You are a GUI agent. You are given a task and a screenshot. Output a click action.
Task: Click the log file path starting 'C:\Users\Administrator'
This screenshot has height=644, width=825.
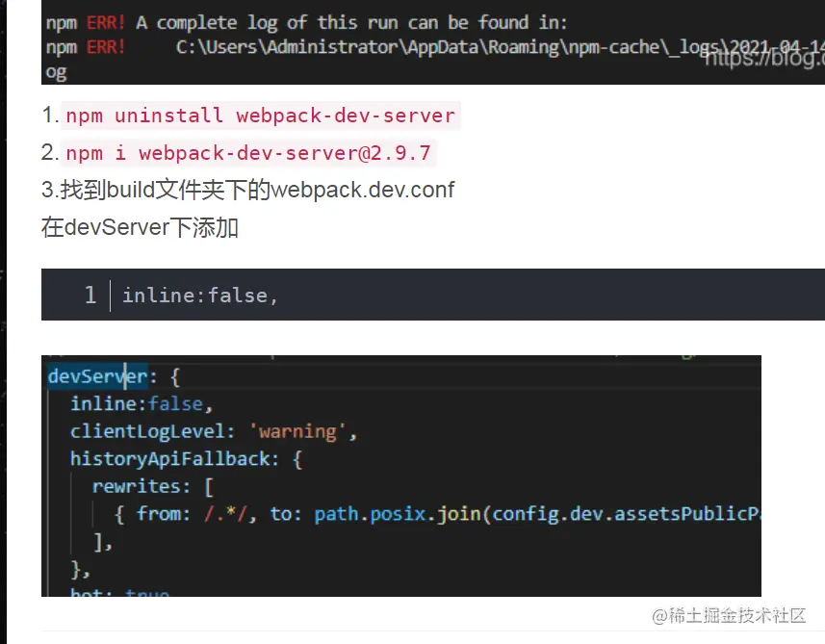tap(501, 47)
